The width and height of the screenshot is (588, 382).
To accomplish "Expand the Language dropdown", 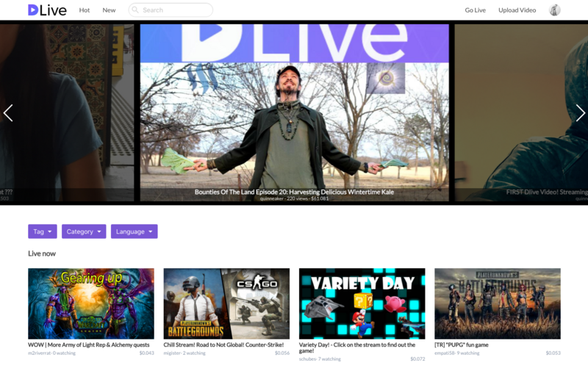I will (135, 231).
